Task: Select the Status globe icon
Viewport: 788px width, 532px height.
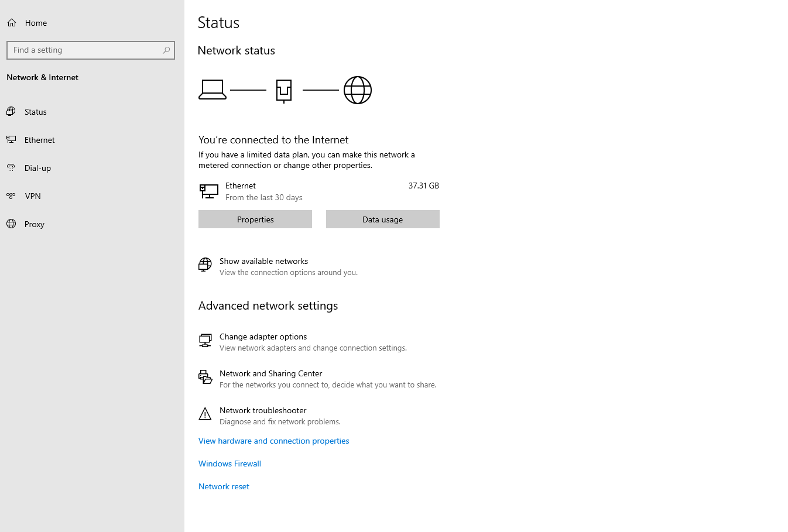Action: pyautogui.click(x=11, y=111)
